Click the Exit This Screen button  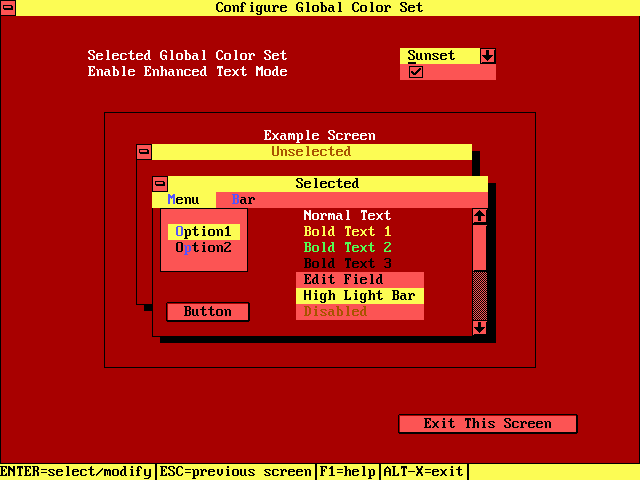pyautogui.click(x=487, y=424)
